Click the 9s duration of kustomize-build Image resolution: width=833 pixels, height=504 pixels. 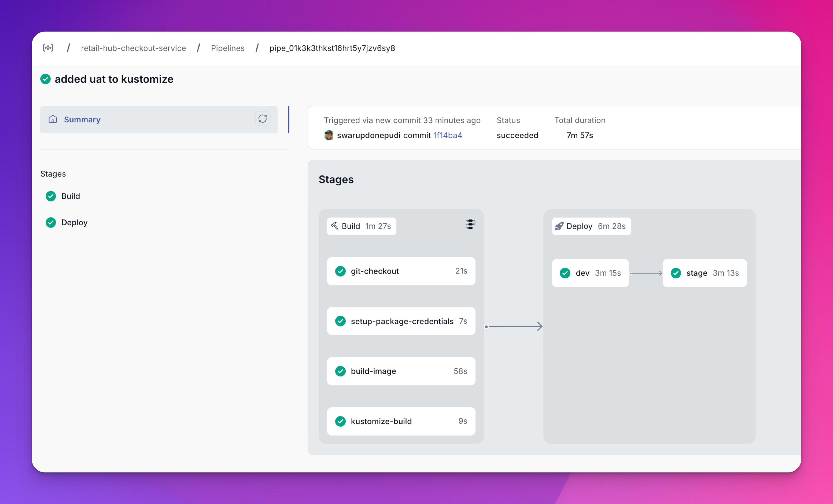(463, 421)
